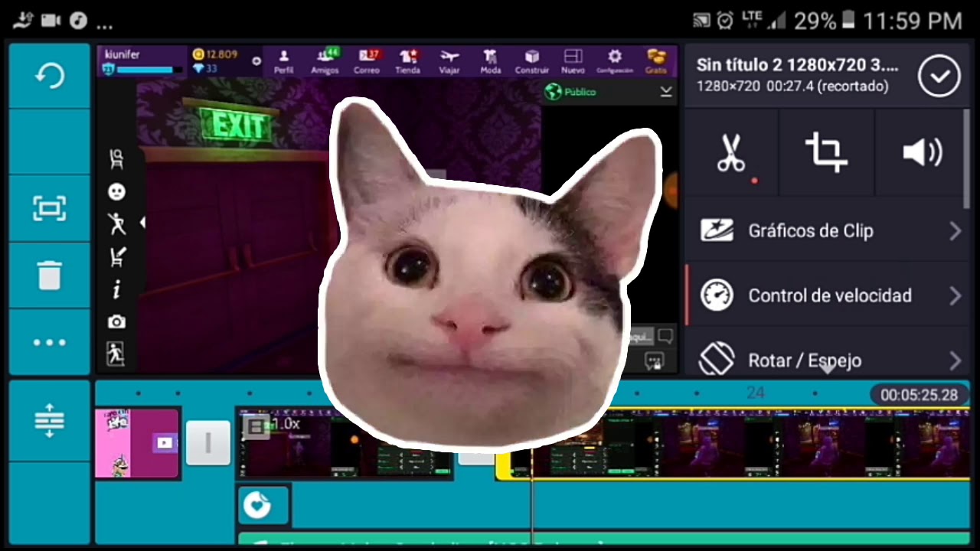Tap the kiunifer player name
The height and width of the screenshot is (551, 980).
coord(122,54)
